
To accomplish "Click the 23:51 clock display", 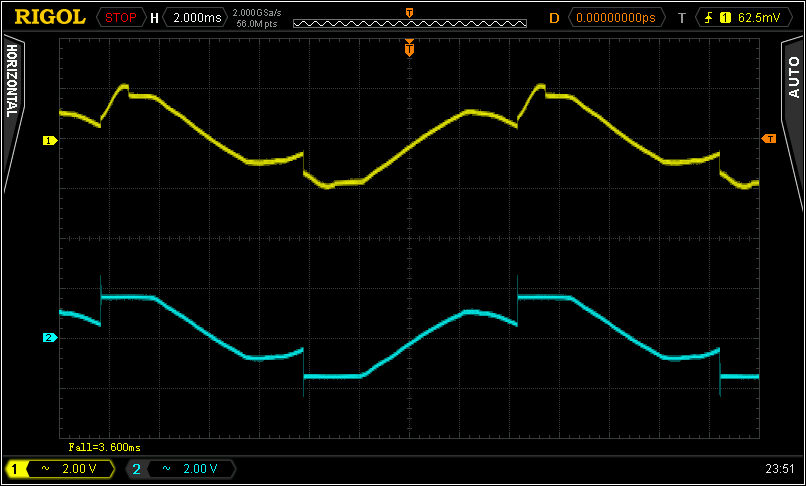I will pyautogui.click(x=778, y=468).
